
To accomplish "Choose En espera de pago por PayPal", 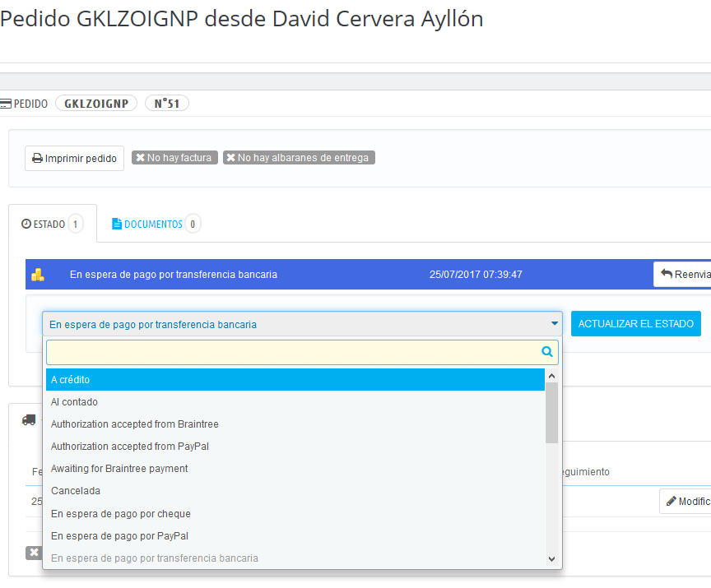I will point(295,536).
